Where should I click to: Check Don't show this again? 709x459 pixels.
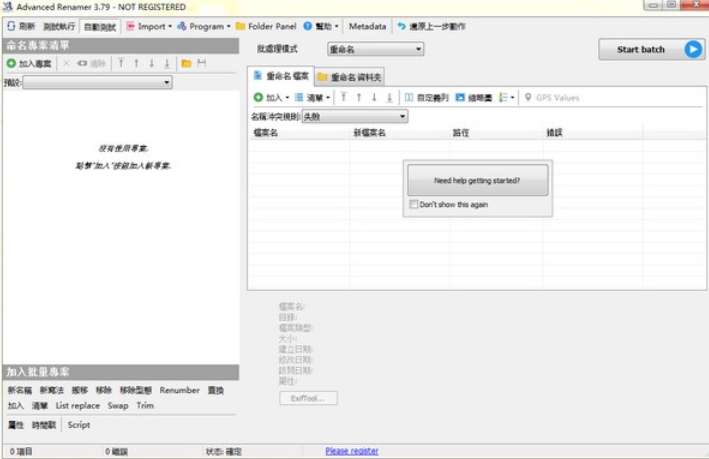(x=413, y=204)
